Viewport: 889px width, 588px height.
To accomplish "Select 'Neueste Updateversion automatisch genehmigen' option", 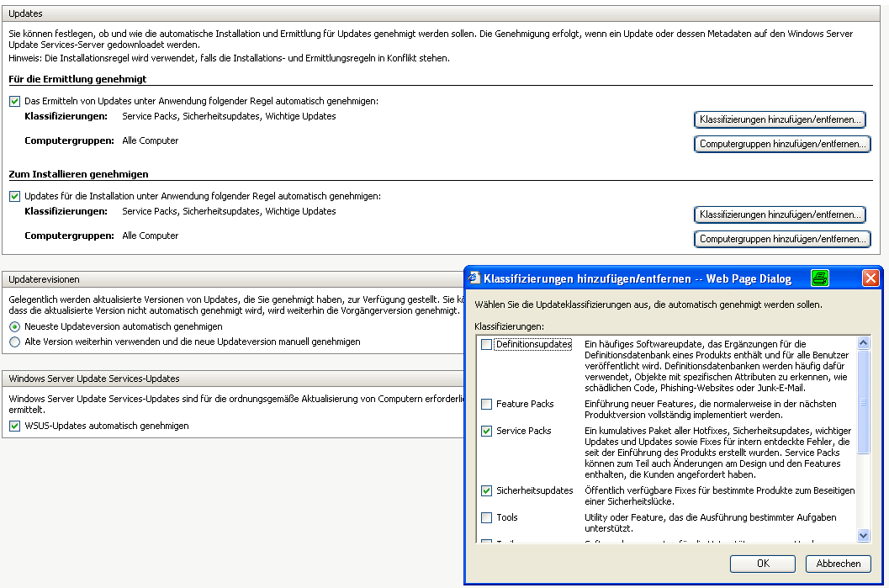I will [15, 326].
